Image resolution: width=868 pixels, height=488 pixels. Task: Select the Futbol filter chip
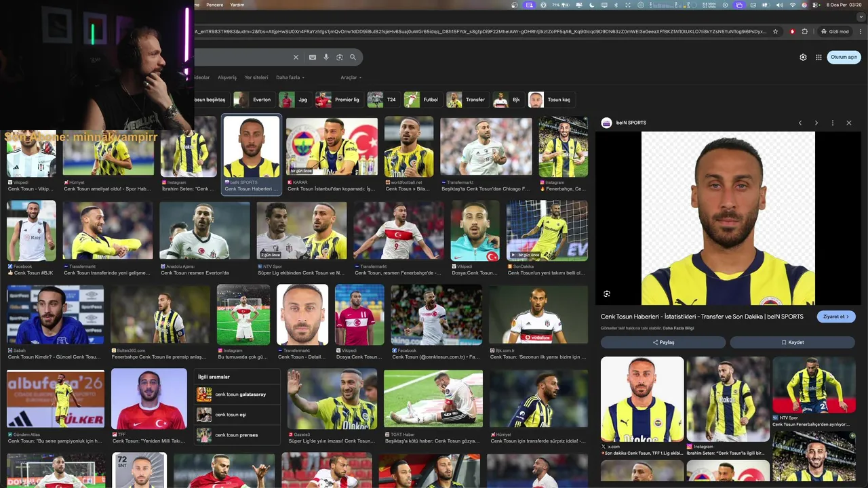point(422,100)
